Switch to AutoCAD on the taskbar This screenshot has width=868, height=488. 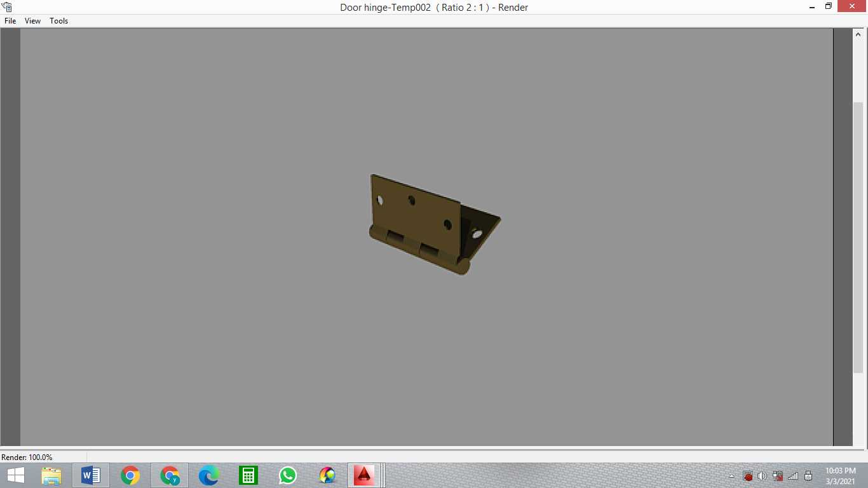pos(363,475)
